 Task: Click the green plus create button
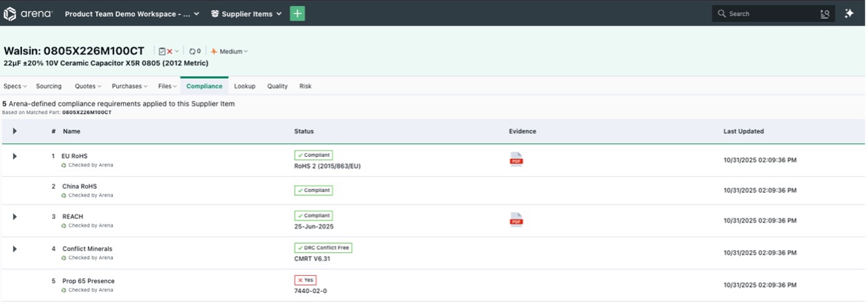pos(297,13)
